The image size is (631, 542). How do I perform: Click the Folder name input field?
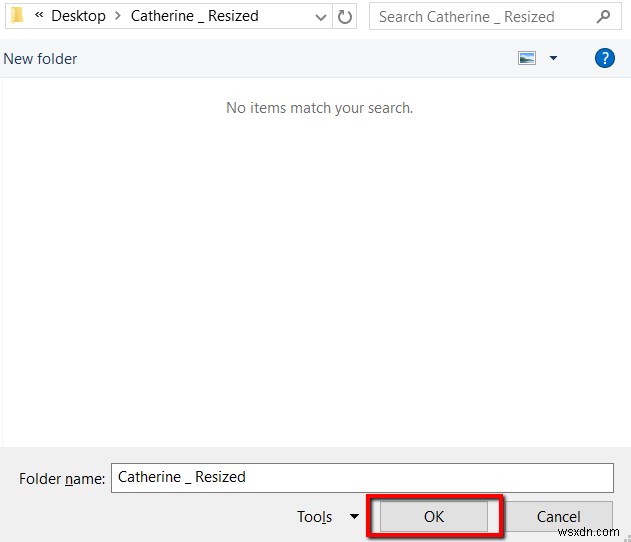(362, 478)
